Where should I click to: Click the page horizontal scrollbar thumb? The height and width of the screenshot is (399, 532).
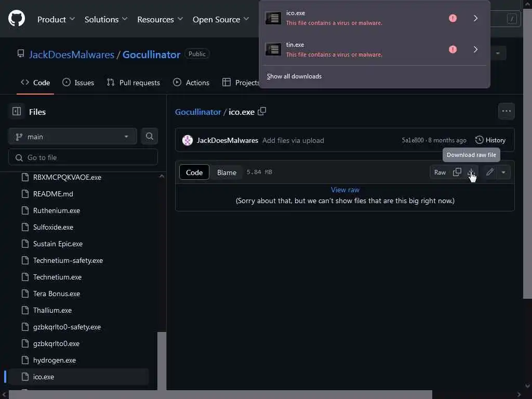click(x=220, y=395)
